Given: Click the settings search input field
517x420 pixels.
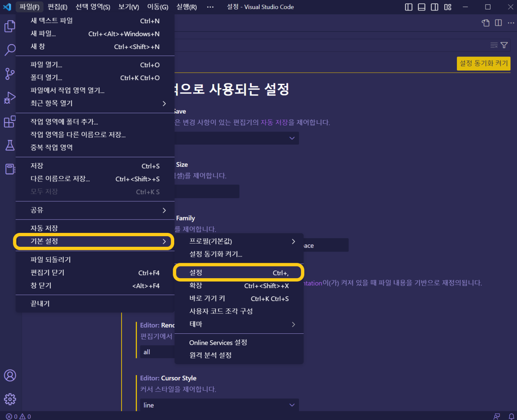Looking at the screenshot, I should (x=331, y=45).
